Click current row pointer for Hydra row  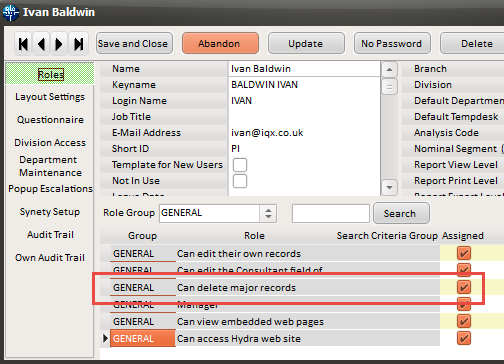click(105, 338)
